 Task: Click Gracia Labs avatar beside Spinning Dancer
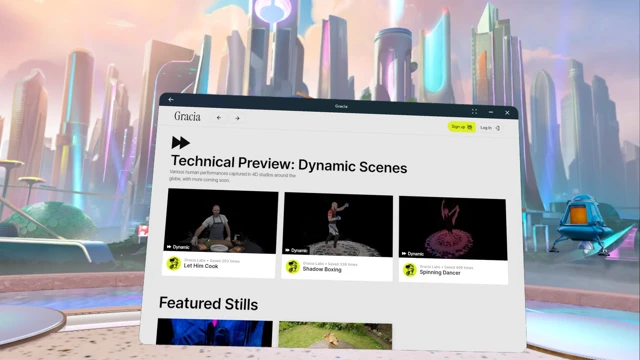(x=409, y=270)
